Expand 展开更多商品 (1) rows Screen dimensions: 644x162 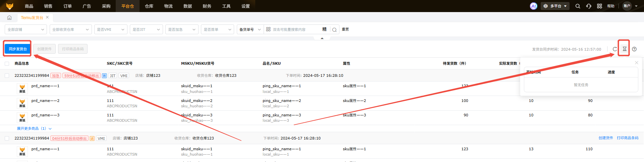click(x=34, y=128)
